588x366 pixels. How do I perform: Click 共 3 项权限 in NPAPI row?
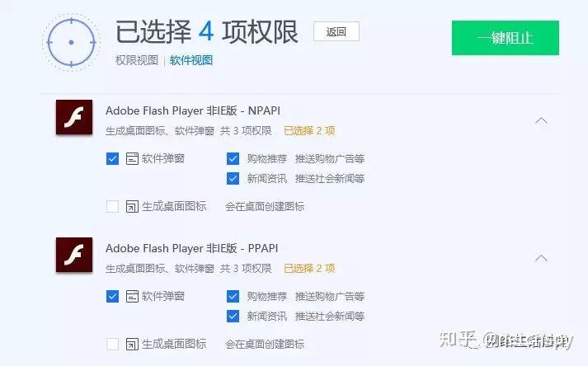click(x=246, y=130)
